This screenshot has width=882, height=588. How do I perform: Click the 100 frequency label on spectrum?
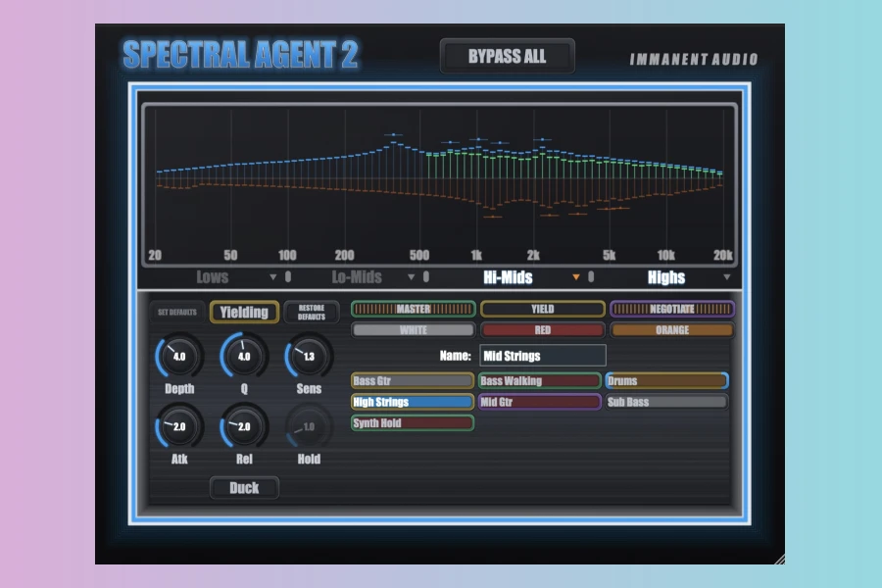(x=287, y=256)
